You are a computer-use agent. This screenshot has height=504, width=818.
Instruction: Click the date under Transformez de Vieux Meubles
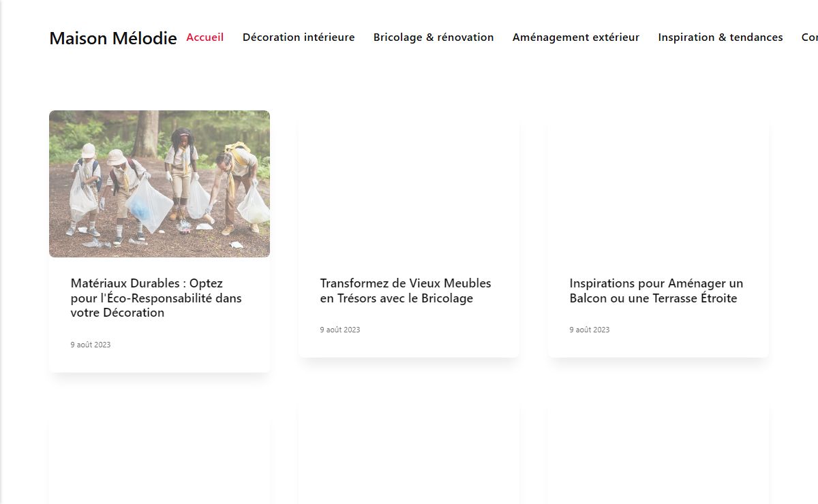click(x=340, y=330)
